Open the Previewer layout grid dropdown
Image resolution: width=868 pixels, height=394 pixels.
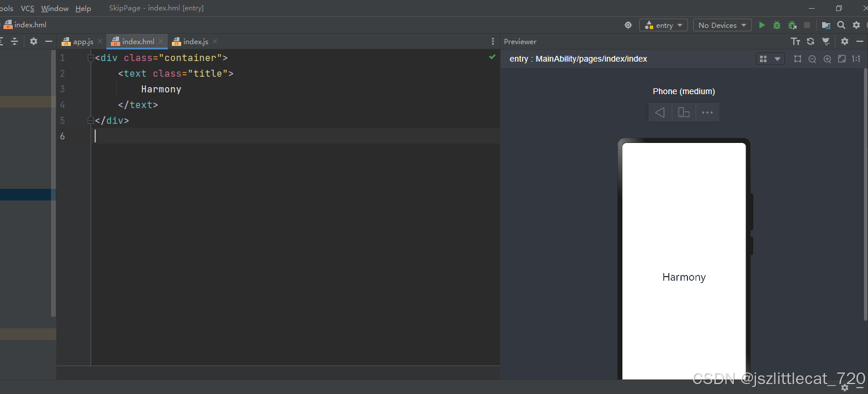(x=770, y=59)
